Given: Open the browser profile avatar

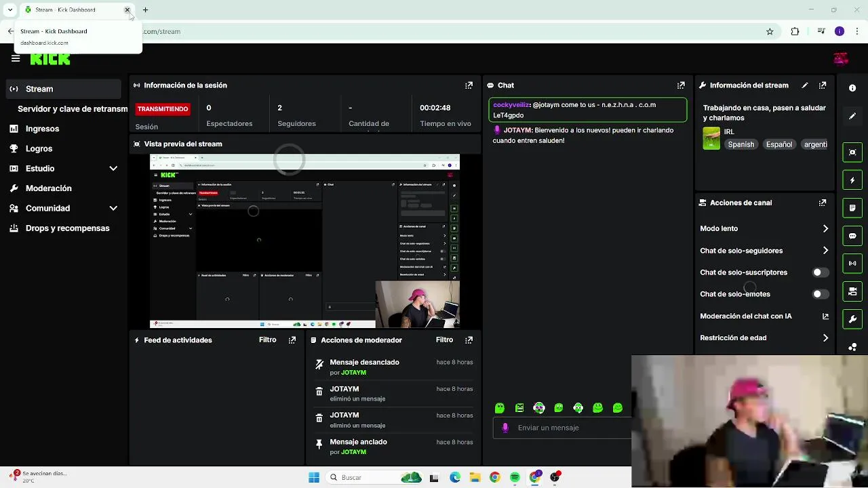Looking at the screenshot, I should 839,31.
